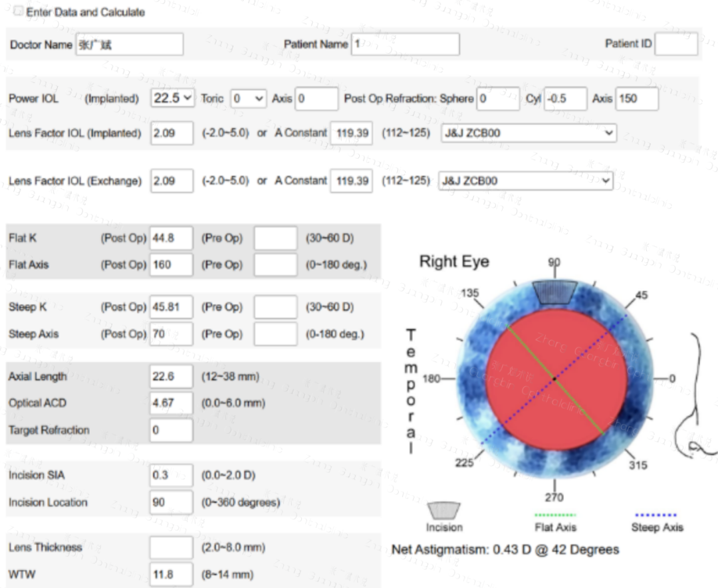
Task: Click the Optical ACD input field
Action: pos(172,403)
